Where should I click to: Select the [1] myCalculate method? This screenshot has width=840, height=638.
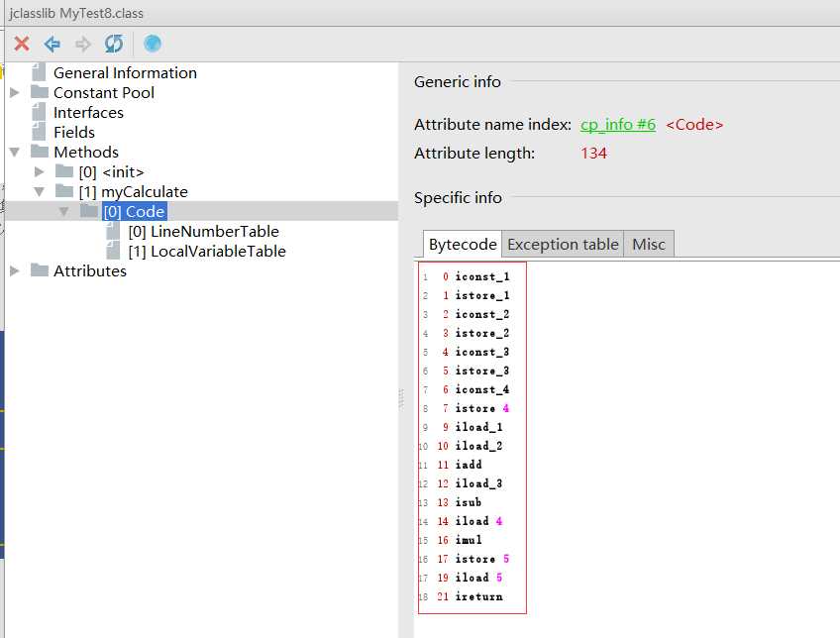(134, 192)
